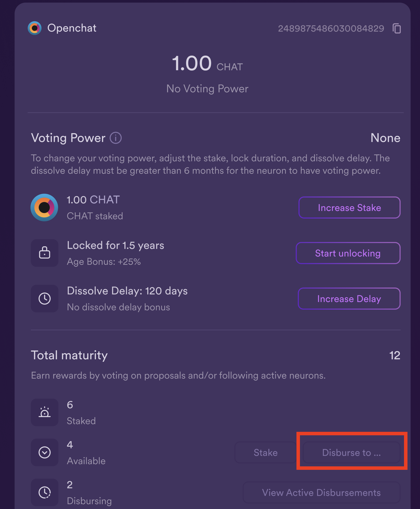
Task: Click the Available maturity checkmark icon
Action: pos(45,452)
